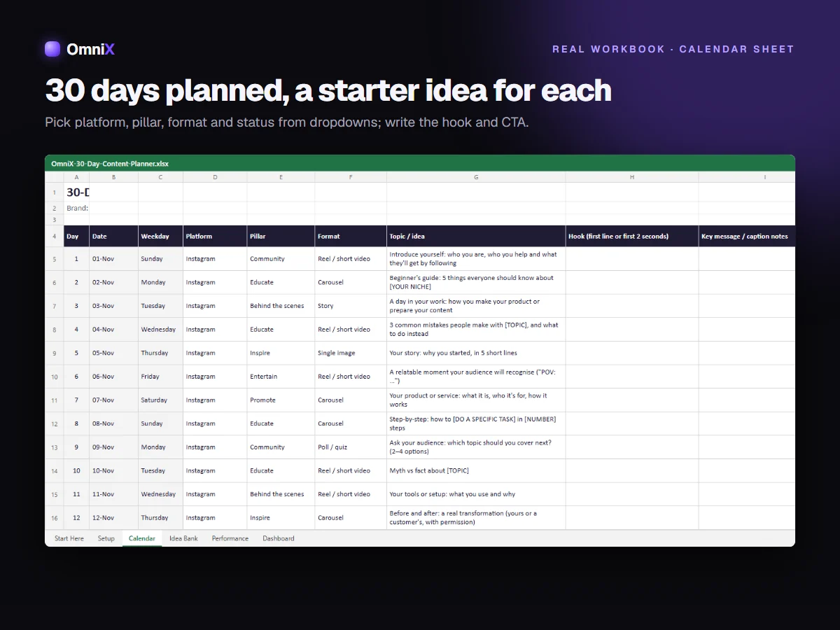The image size is (840, 630).
Task: Click empty Hook cell for 10-Nov row
Action: (x=632, y=471)
